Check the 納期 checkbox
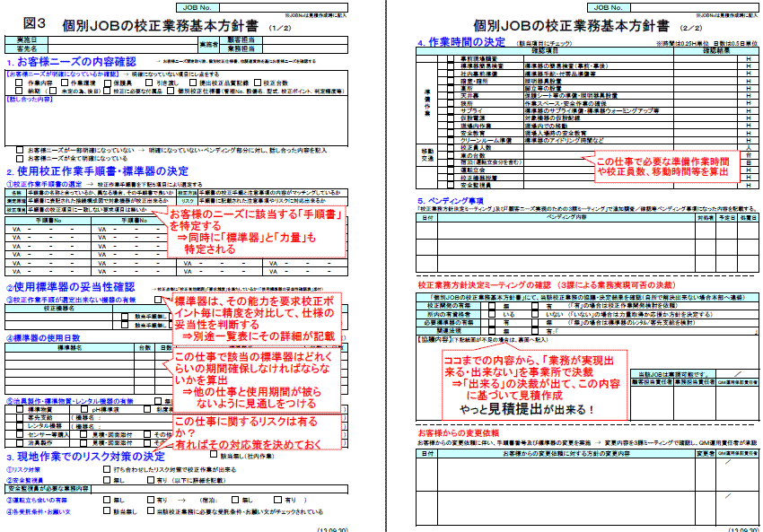Viewport: 763px width, 532px height. click(x=20, y=91)
